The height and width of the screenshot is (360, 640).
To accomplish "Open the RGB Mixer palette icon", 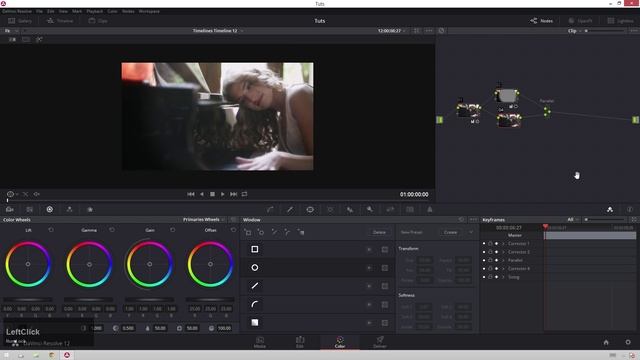I will point(69,209).
